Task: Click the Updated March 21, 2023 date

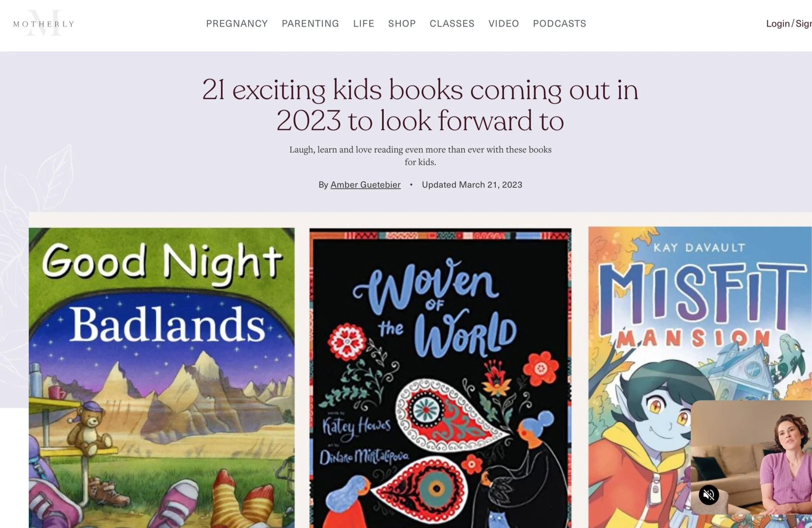Action: [472, 185]
